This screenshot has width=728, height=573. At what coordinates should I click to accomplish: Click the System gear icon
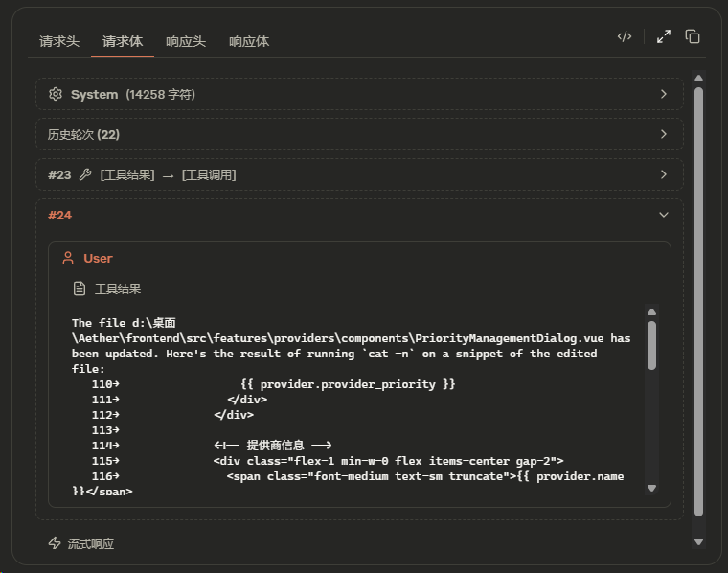point(56,94)
